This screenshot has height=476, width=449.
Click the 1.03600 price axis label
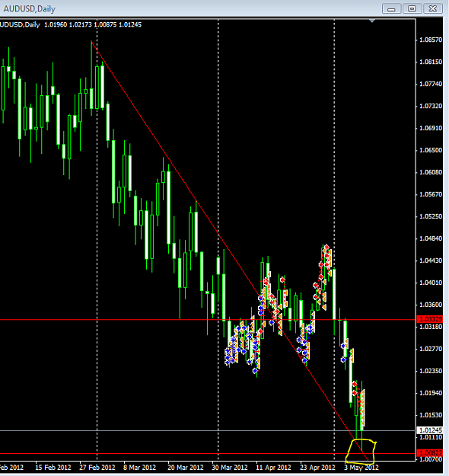pyautogui.click(x=431, y=305)
